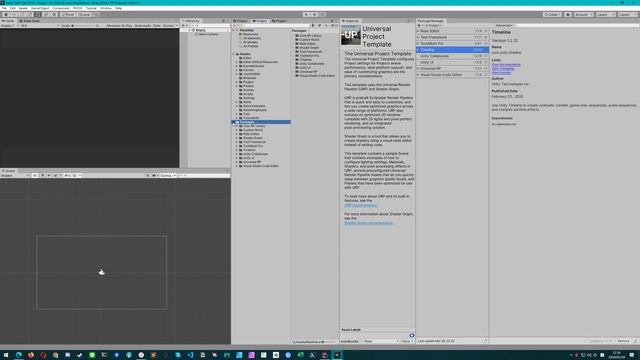Toggle Mute Audio in Game view

[142, 26]
